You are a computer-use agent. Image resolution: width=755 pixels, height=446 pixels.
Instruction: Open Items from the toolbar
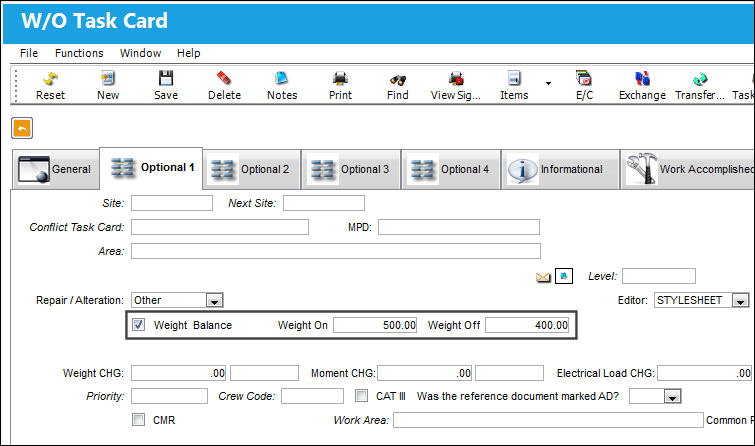pyautogui.click(x=514, y=79)
